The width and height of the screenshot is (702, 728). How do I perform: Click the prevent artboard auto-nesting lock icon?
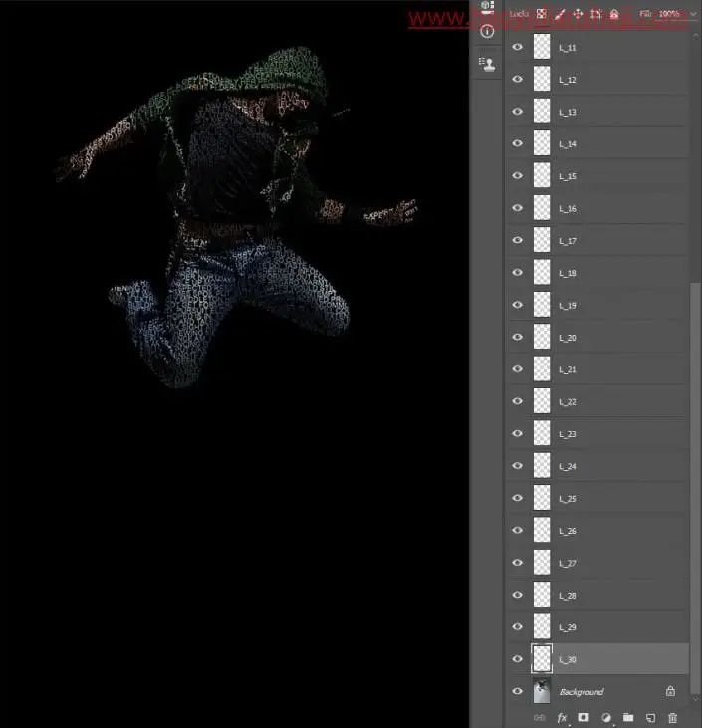[596, 14]
